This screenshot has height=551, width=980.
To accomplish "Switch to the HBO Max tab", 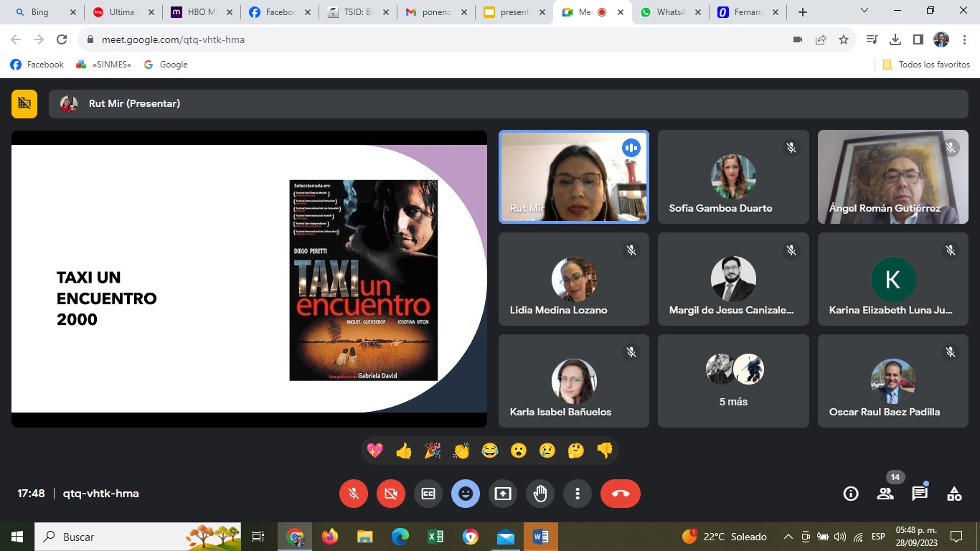I will tap(202, 12).
